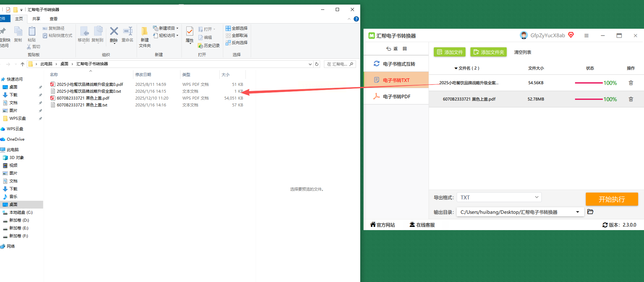Open the output directory folder icon

[x=590, y=212]
